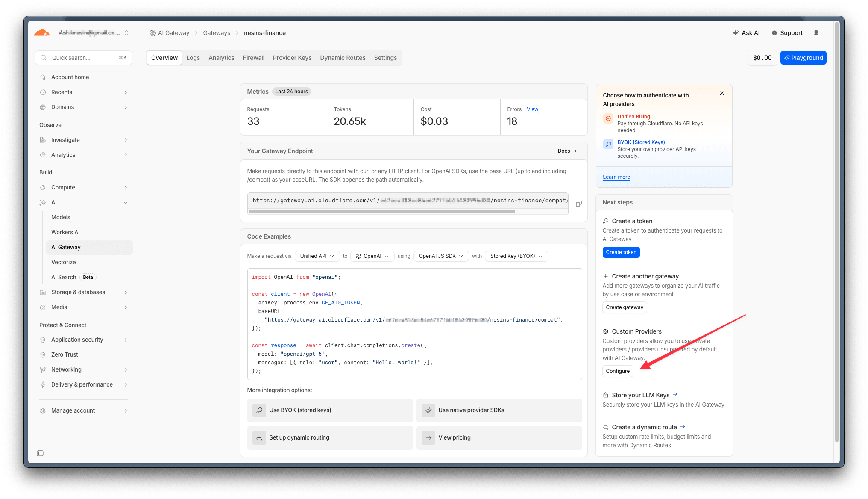The width and height of the screenshot is (868, 499).
Task: Open AI Search Beta in sidebar
Action: point(73,277)
